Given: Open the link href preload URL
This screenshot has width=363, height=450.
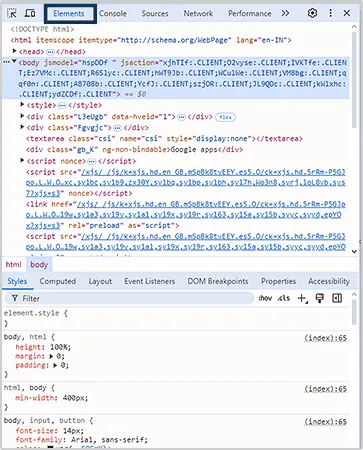Looking at the screenshot, I should point(186,215).
